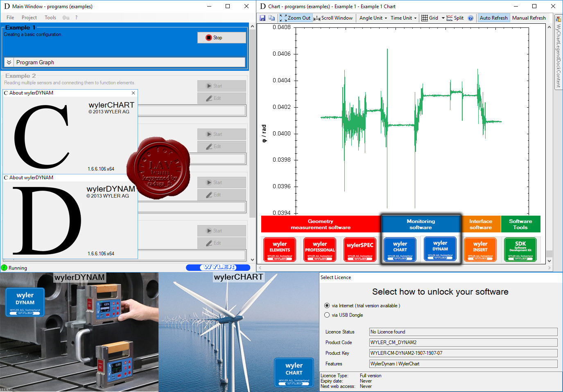Click the save icon in the chart toolbar
Image resolution: width=563 pixels, height=392 pixels.
point(262,18)
